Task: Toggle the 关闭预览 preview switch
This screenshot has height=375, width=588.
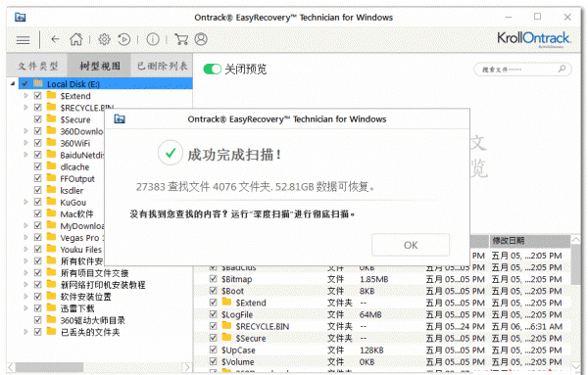Action: click(x=213, y=69)
